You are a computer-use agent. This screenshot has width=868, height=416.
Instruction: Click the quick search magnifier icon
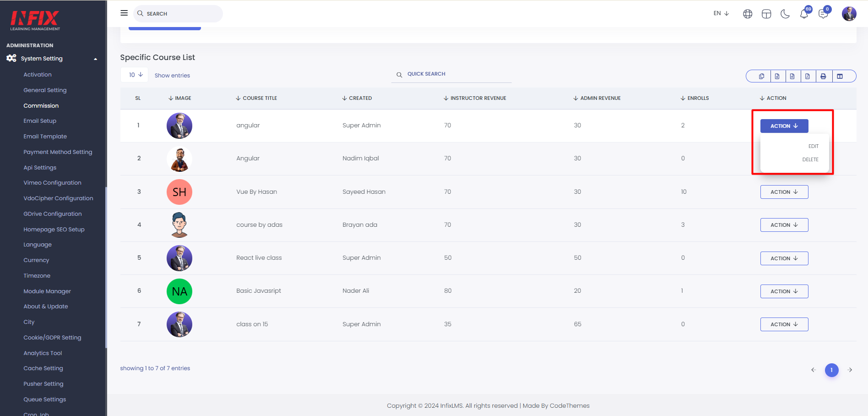click(x=399, y=74)
